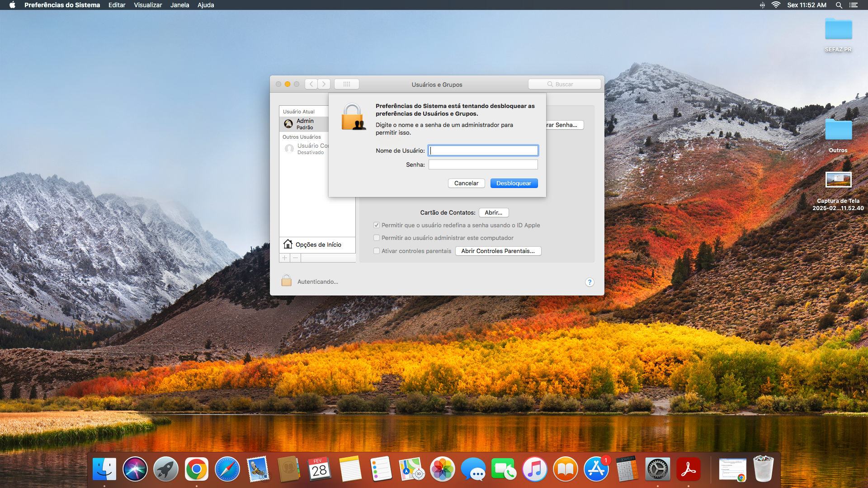Click the show-all preferences grid icon
The image size is (868, 488).
pos(346,84)
